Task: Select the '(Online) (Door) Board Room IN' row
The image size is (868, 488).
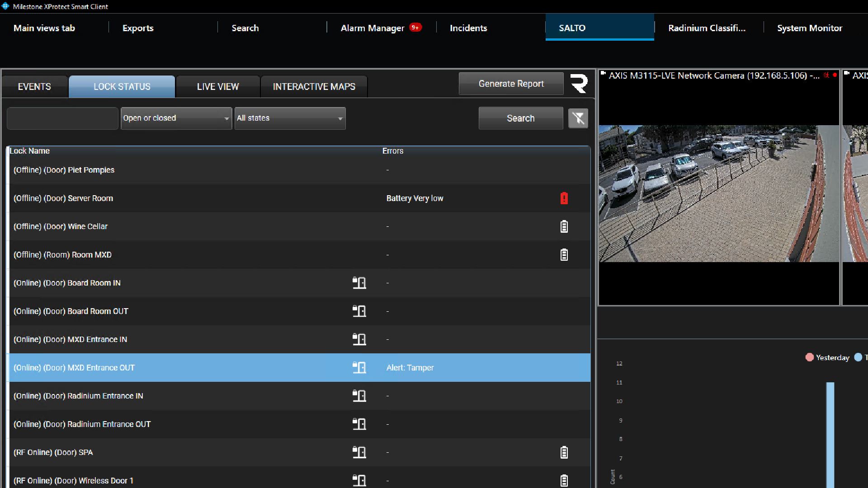Action: click(300, 283)
